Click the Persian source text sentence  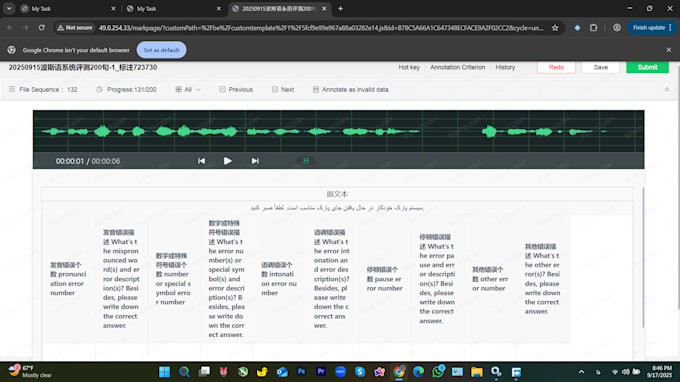coord(337,208)
